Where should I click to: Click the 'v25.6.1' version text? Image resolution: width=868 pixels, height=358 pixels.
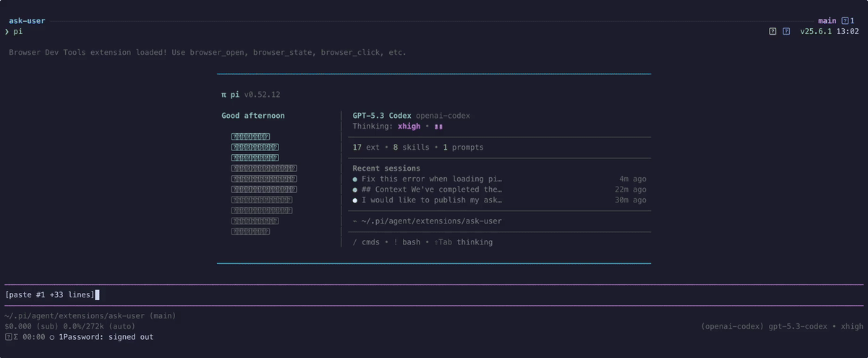tap(816, 32)
